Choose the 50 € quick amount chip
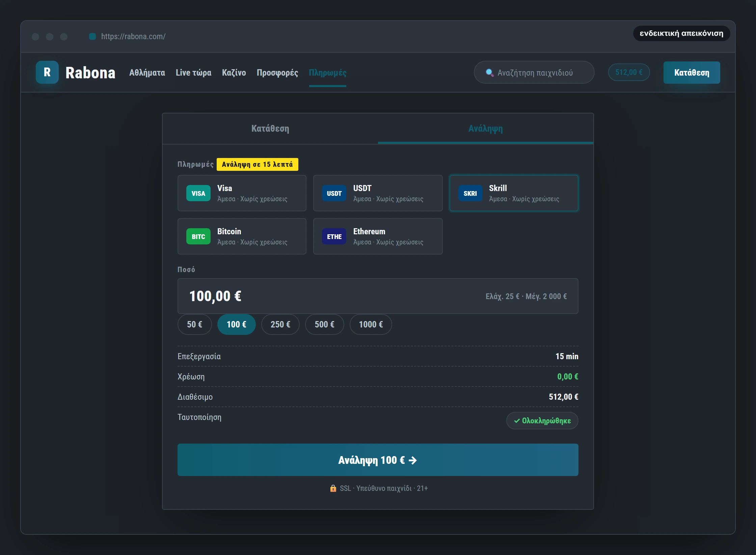 click(195, 324)
